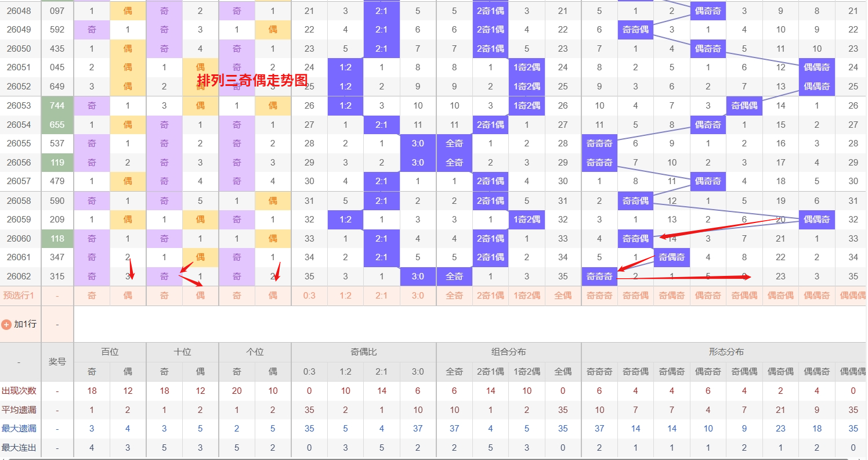Select 奇偶奇 in the 预选行1 row
Image resolution: width=868 pixels, height=460 pixels.
(x=671, y=296)
